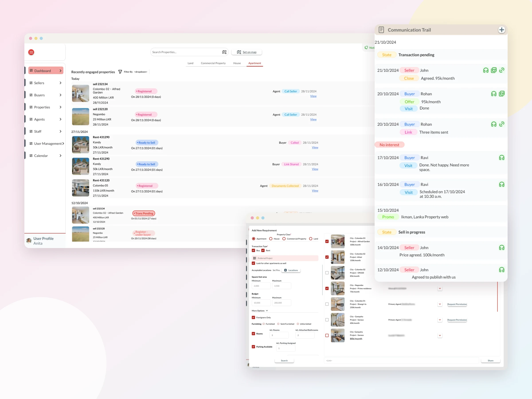532x399 pixels.
Task: Switch to the Commercial Property tab
Action: click(x=213, y=63)
